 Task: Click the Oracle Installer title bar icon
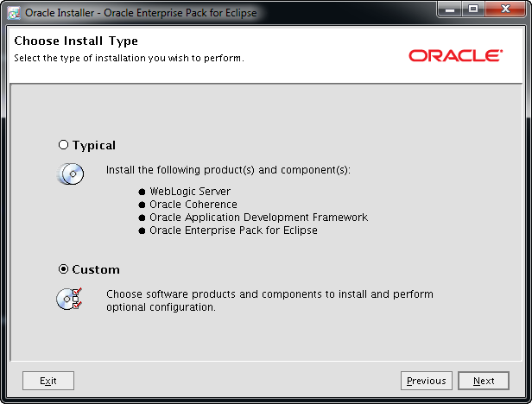[14, 13]
